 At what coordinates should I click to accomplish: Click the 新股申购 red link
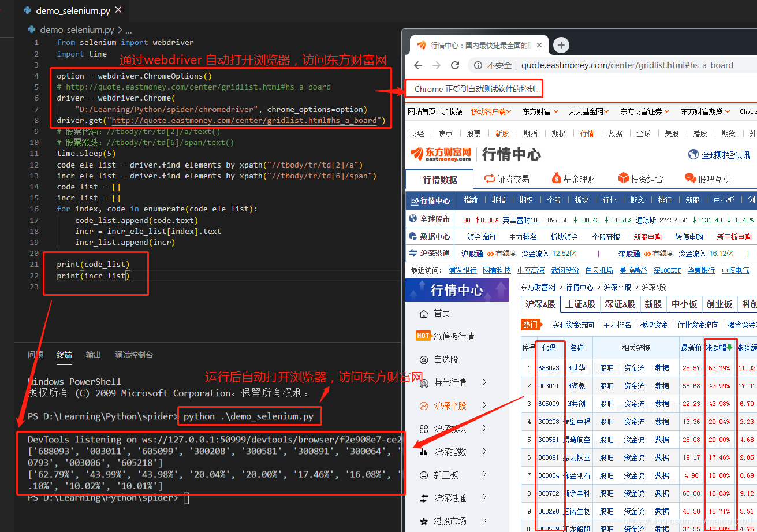pyautogui.click(x=647, y=237)
